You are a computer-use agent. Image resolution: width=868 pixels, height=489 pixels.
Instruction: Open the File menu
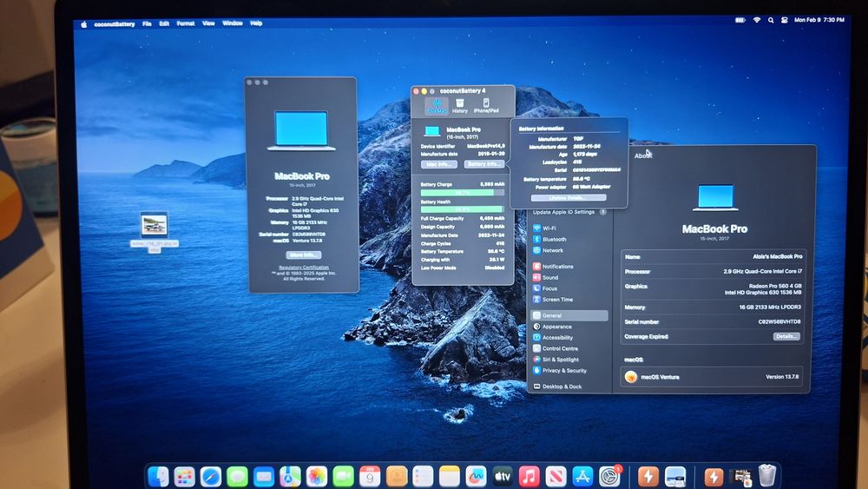tap(147, 23)
